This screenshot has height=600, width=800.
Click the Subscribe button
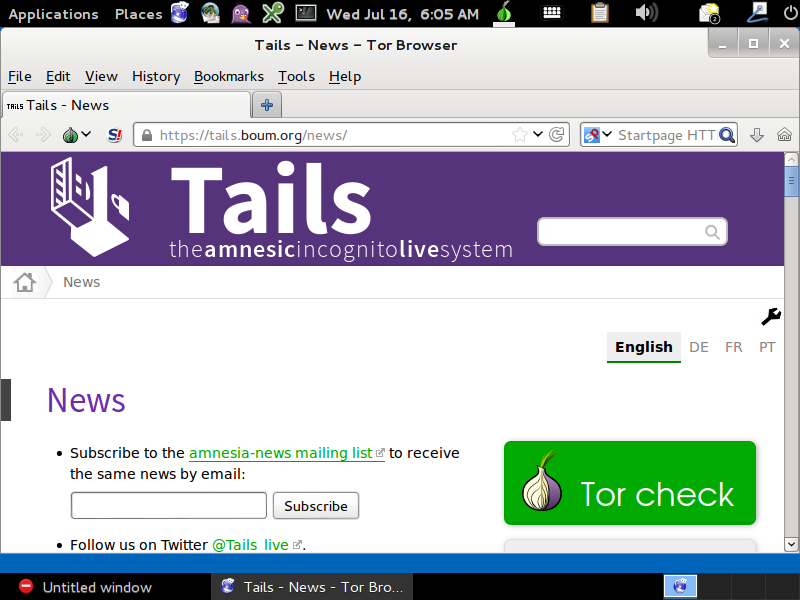click(316, 506)
